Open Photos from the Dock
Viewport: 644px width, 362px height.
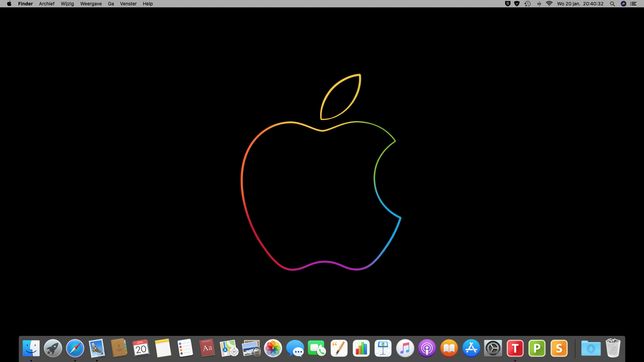(x=273, y=348)
